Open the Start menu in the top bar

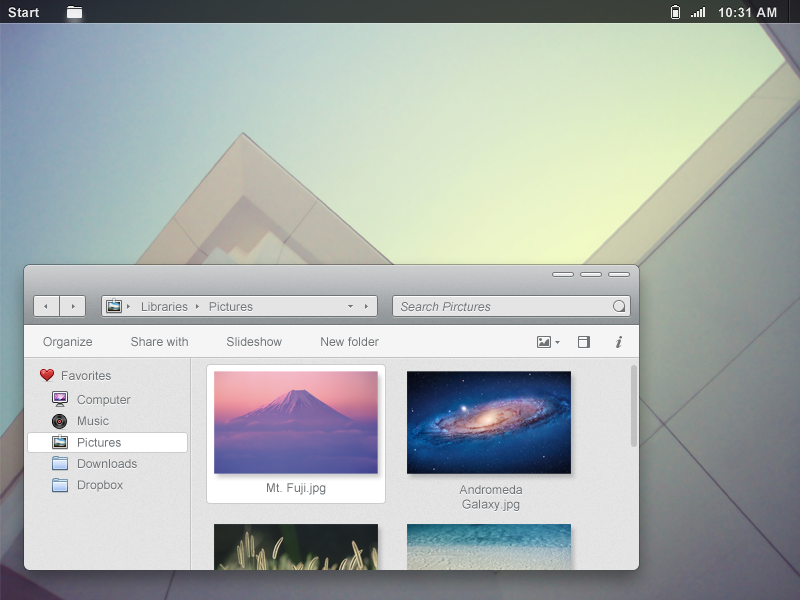(23, 12)
